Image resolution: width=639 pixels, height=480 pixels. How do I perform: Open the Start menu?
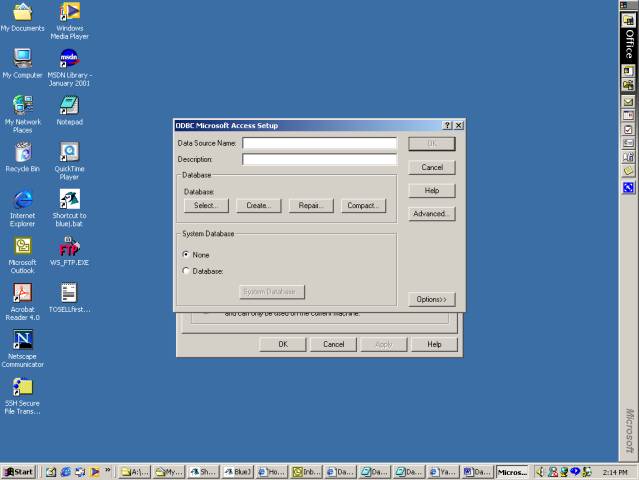tap(19, 472)
